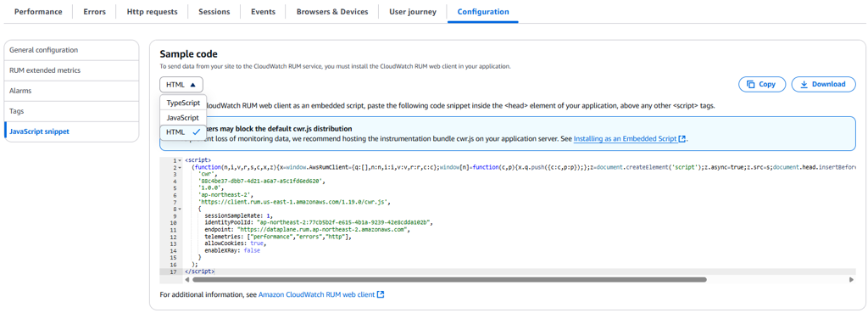Open Amazon CloudWatch RUM web client link

(x=317, y=294)
